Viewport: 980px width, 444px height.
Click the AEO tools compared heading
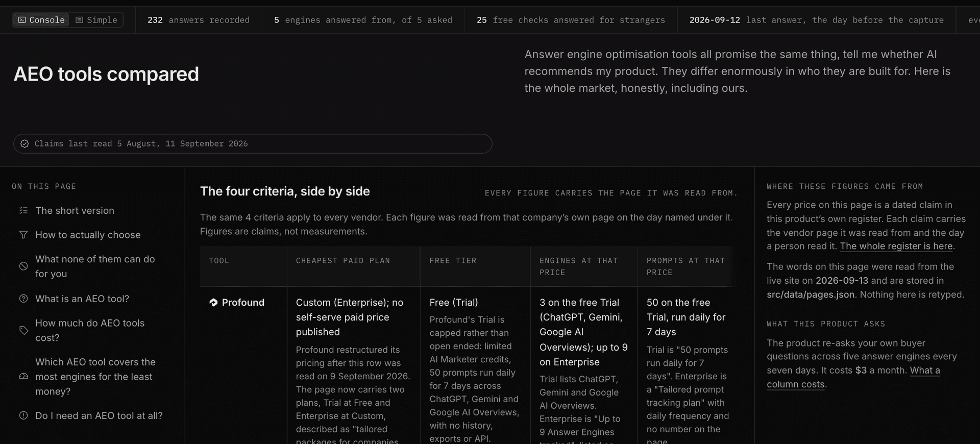tap(106, 74)
